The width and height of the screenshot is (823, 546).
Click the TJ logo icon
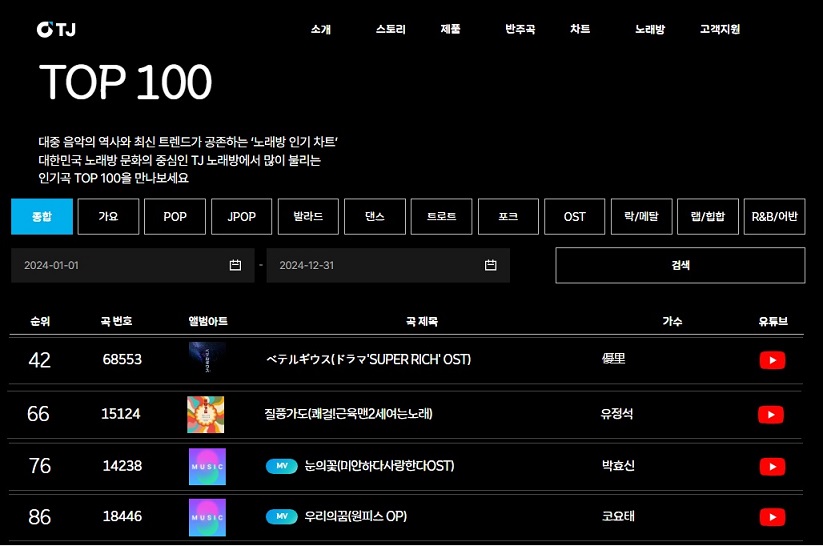click(x=55, y=29)
